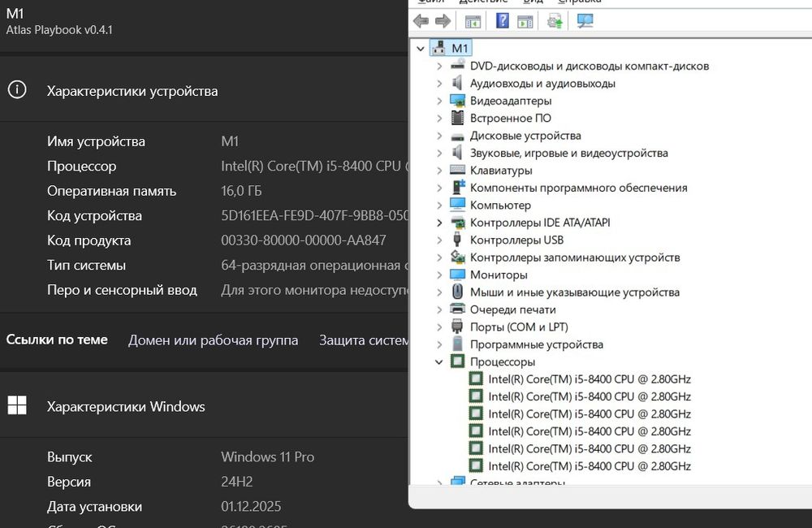
Task: Click the 24H2 version value
Action: 236,482
